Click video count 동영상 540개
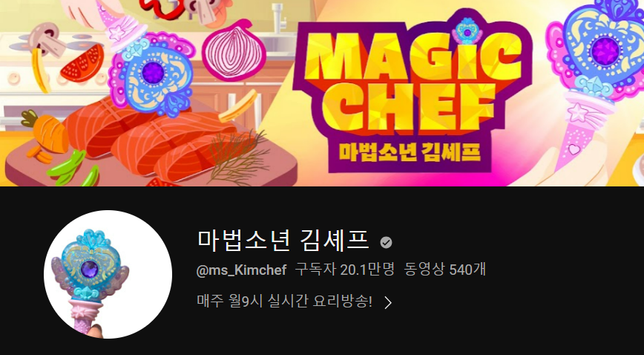This screenshot has height=355, width=644. pyautogui.click(x=445, y=270)
